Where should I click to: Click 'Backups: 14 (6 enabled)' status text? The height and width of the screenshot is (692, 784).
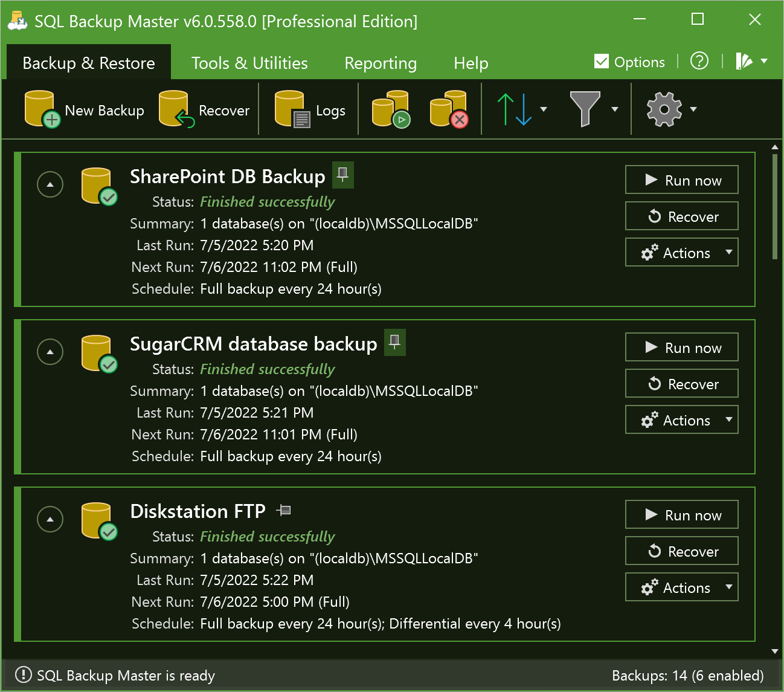688,675
